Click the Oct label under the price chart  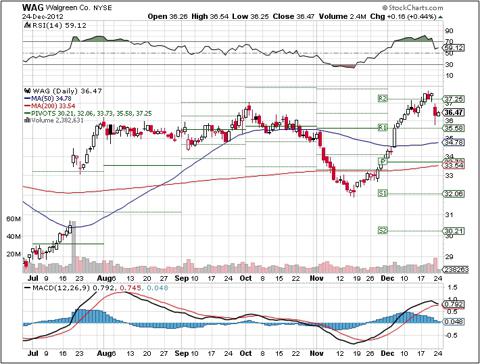(x=246, y=278)
